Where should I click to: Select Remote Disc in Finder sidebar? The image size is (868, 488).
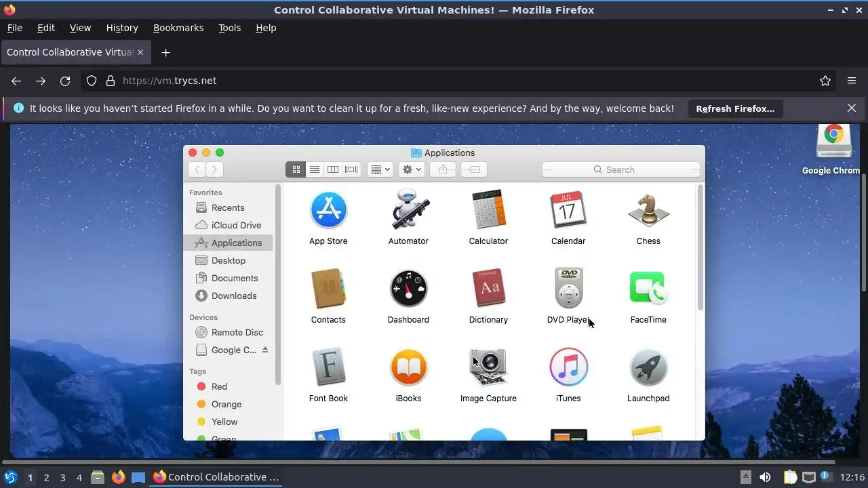coord(228,332)
